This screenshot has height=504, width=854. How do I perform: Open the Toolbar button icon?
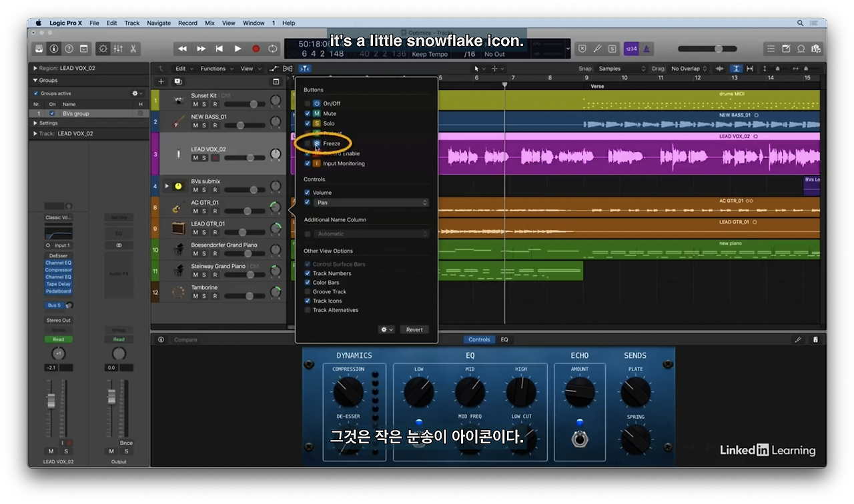point(83,49)
